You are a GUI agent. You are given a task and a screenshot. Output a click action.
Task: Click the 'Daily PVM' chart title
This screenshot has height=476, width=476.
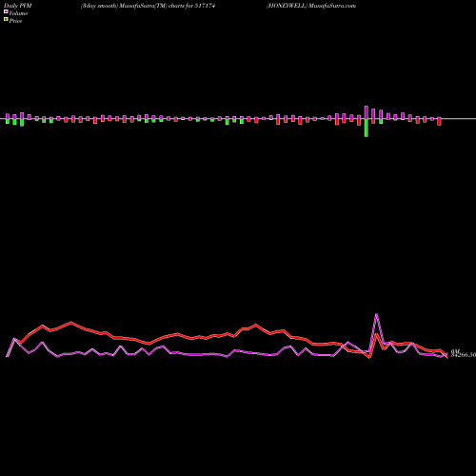(18, 6)
